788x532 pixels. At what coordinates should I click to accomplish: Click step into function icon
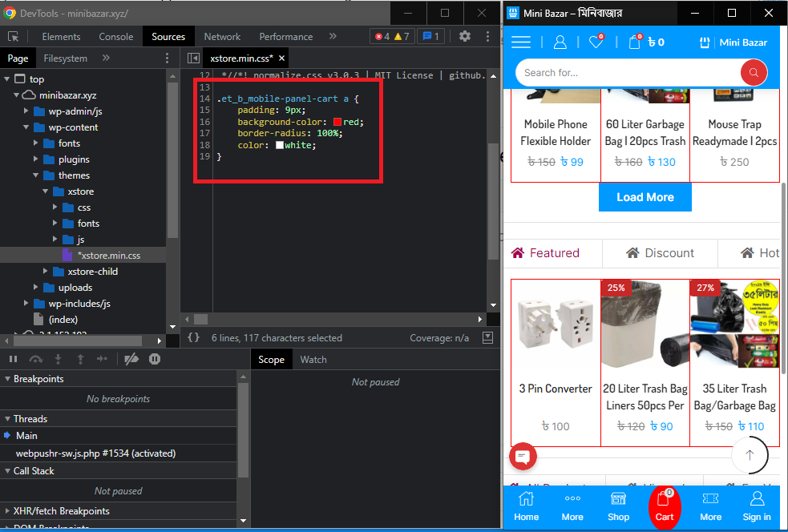(x=58, y=359)
